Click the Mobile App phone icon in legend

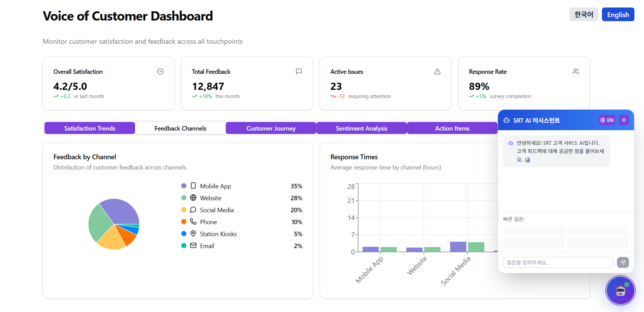[x=193, y=186]
